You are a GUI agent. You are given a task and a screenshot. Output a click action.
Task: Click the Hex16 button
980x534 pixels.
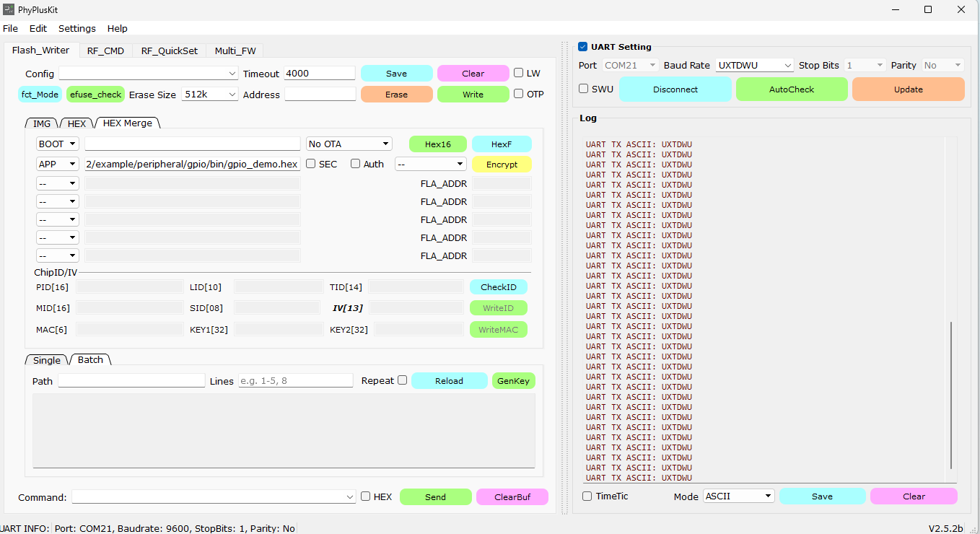[x=438, y=144]
